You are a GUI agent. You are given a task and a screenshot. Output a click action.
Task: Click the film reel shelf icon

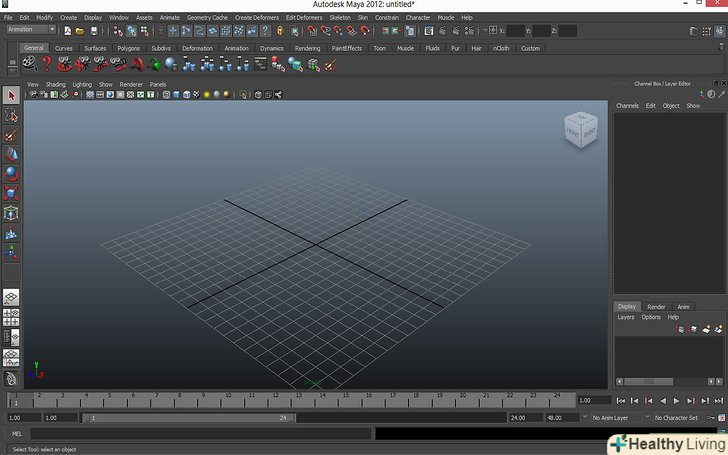27,64
